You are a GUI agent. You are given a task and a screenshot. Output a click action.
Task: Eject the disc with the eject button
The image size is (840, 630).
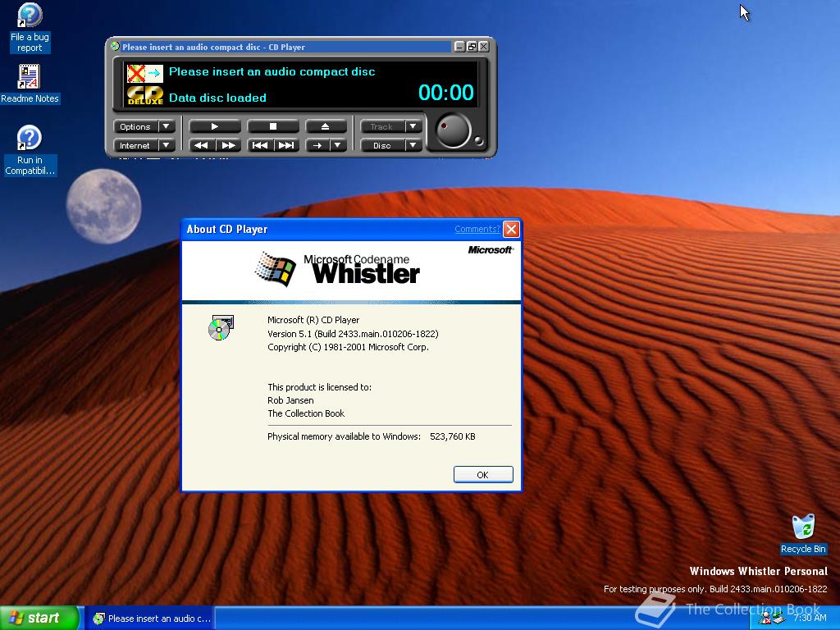click(x=325, y=126)
